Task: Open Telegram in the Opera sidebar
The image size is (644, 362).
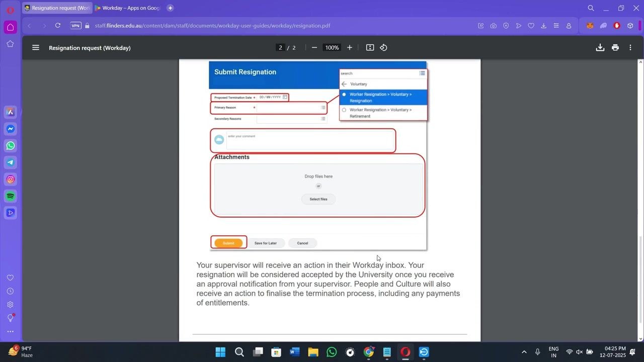Action: (x=10, y=162)
